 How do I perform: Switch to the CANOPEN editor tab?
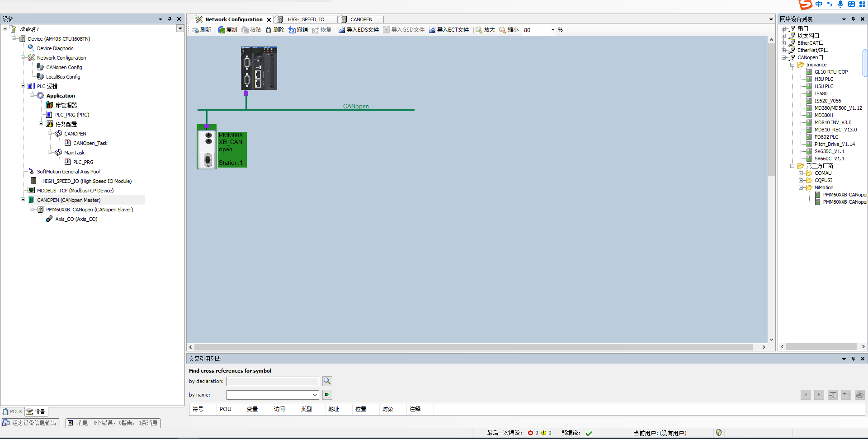coord(361,19)
